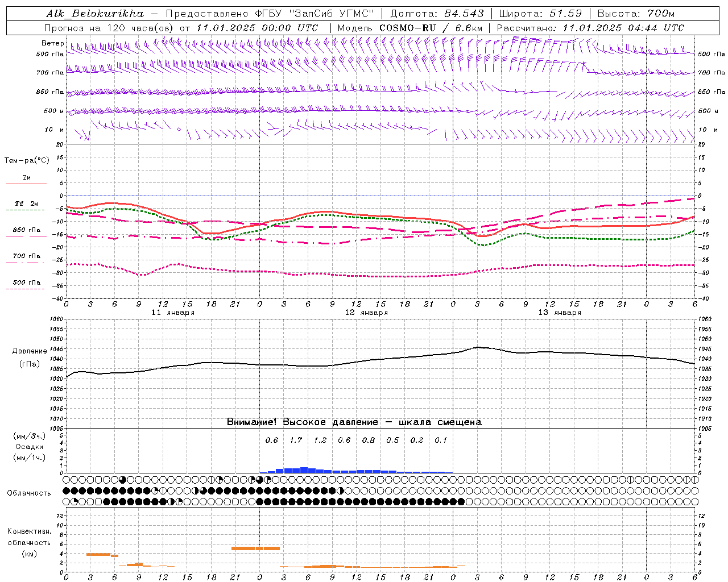Click the 'Широта: 51.59' latitude value
This screenshot has height=582, width=728.
pos(540,14)
